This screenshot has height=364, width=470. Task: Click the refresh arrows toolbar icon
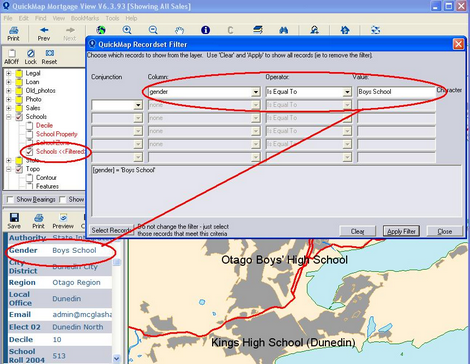click(376, 30)
